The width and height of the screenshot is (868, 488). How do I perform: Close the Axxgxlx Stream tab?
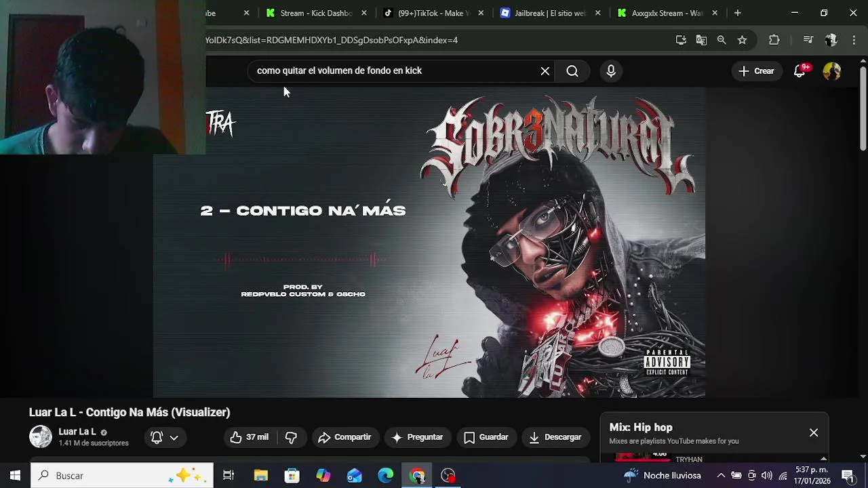click(x=715, y=13)
